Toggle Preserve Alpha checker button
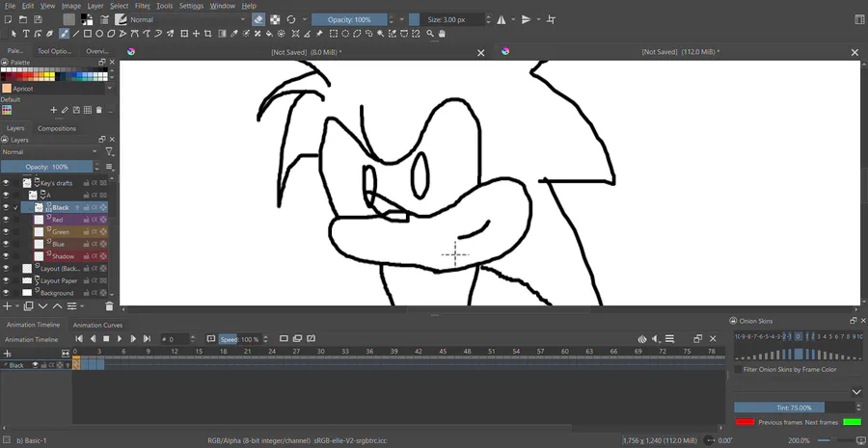 (275, 19)
